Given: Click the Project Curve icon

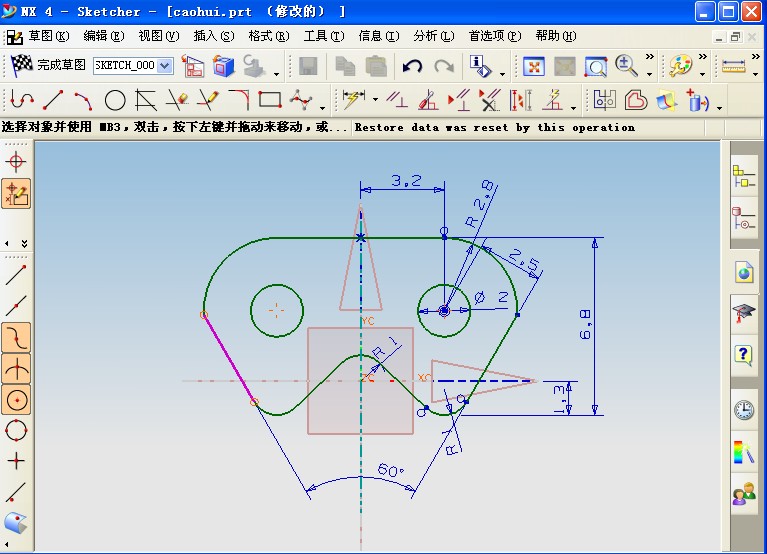Looking at the screenshot, I should point(667,100).
